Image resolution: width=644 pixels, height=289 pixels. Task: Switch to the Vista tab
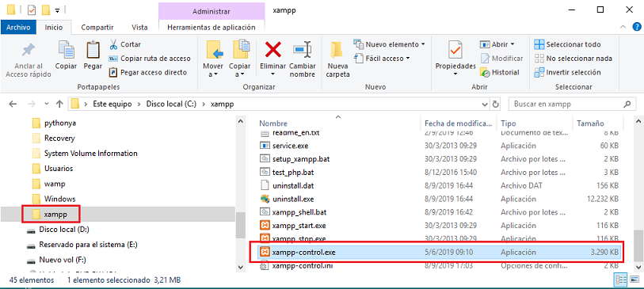pyautogui.click(x=139, y=28)
